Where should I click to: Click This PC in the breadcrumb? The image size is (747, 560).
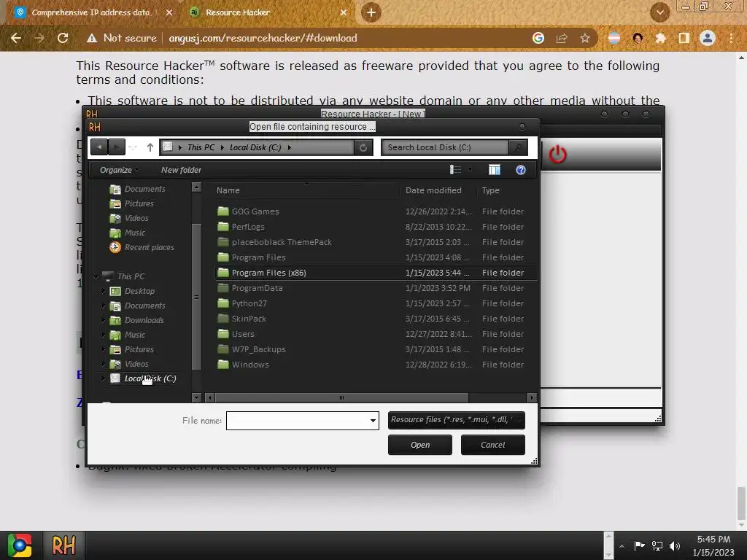(x=201, y=147)
